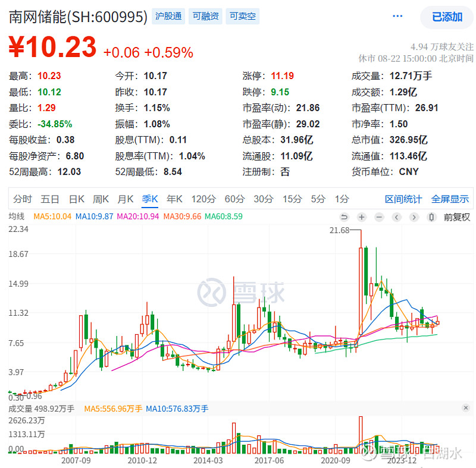This screenshot has height=468, width=476.
Task: Show the 年K chart tab
Action: [174, 199]
